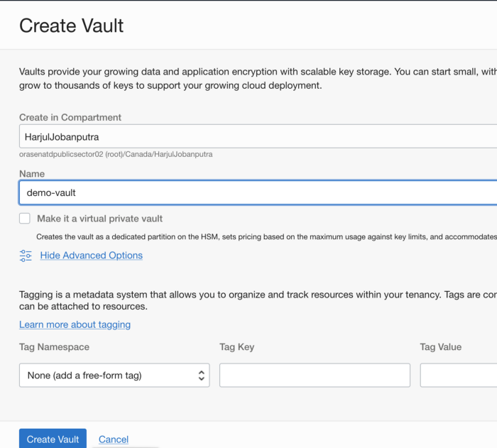Click the 'Make it a virtual private vault' label
497x448 pixels.
[x=100, y=219]
